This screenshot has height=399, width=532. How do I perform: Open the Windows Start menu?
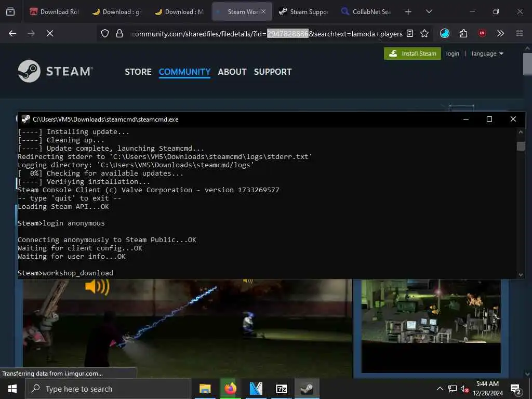click(12, 389)
